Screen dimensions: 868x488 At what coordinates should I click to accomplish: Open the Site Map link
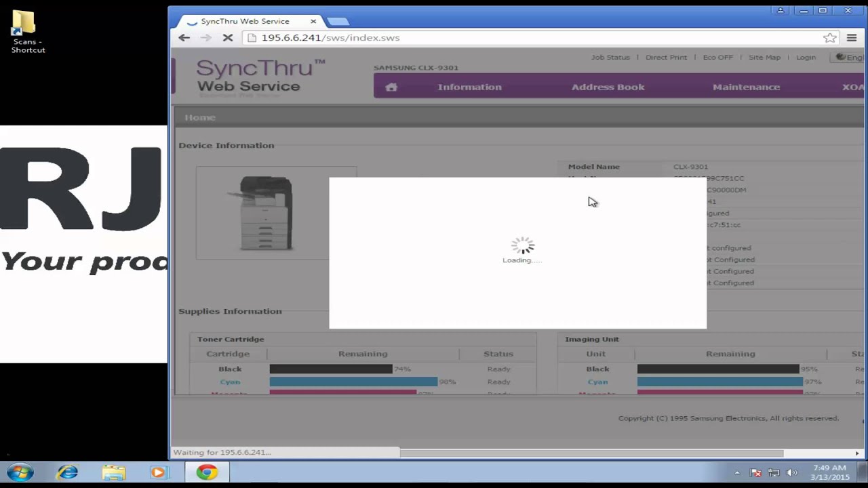[x=764, y=58]
